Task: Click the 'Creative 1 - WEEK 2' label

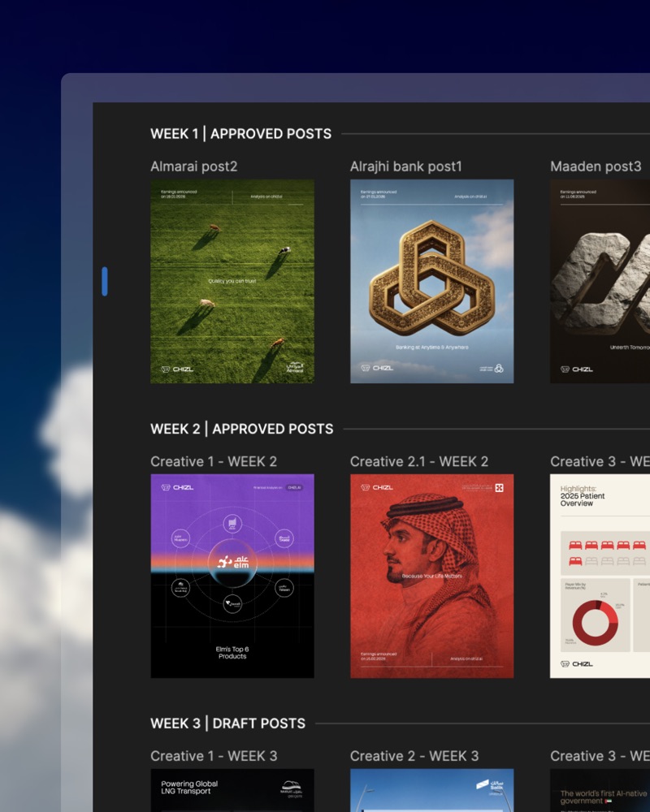Action: [x=214, y=461]
